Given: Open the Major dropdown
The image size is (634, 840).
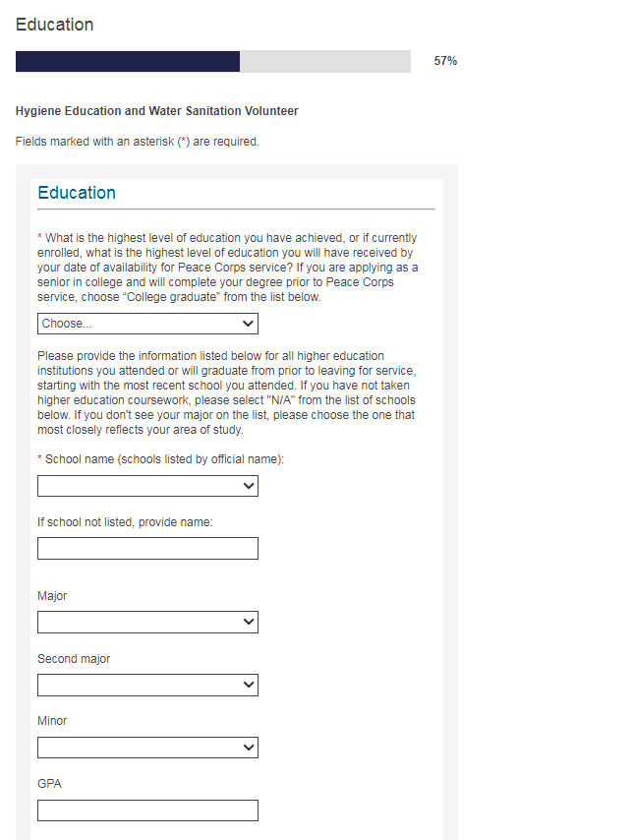Looking at the screenshot, I should pyautogui.click(x=147, y=622).
